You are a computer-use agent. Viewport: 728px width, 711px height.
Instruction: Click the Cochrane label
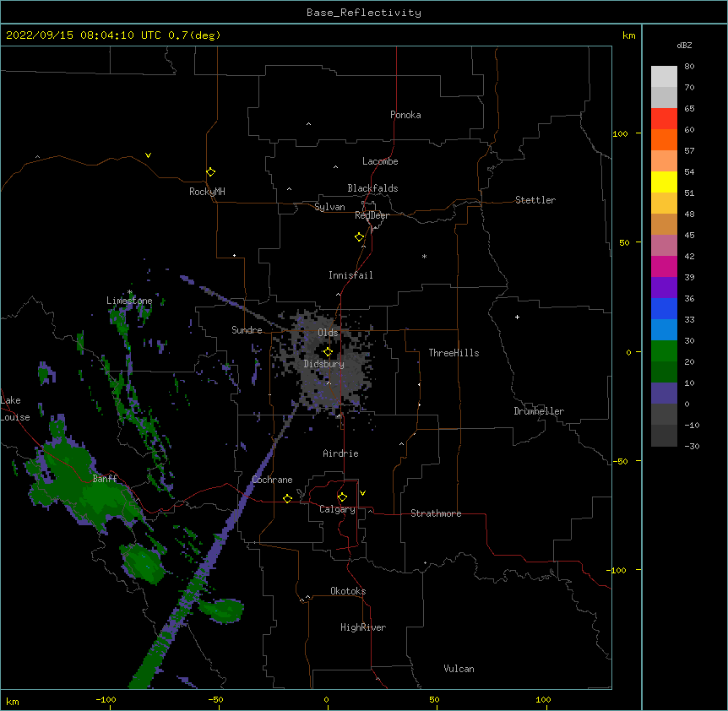(x=272, y=480)
